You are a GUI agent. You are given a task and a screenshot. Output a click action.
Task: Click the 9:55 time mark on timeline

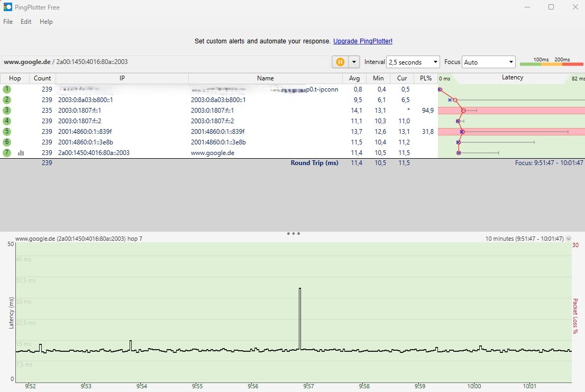[x=197, y=386]
